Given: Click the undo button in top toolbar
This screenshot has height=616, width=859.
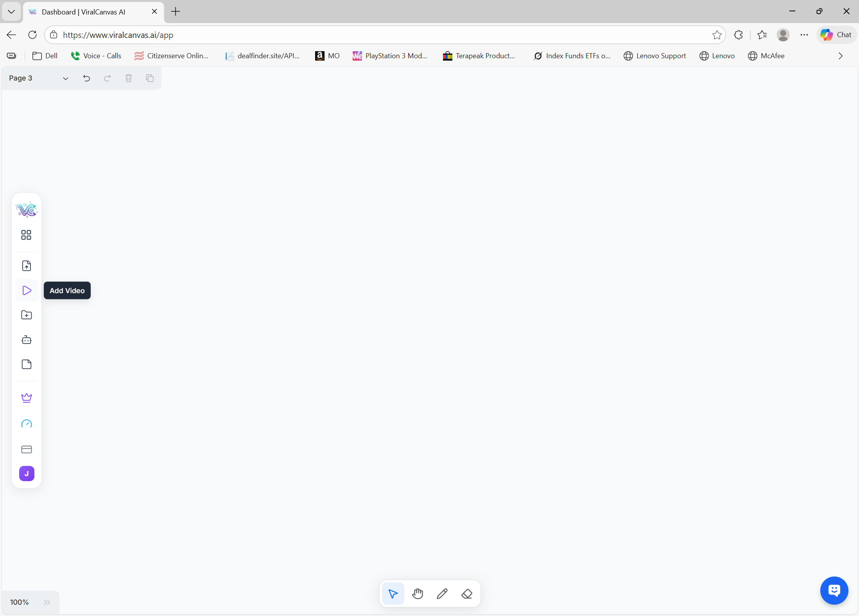Looking at the screenshot, I should tap(86, 78).
